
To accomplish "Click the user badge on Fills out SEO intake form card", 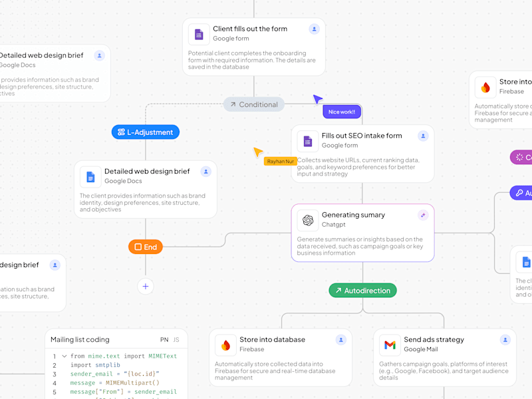I will (x=423, y=136).
